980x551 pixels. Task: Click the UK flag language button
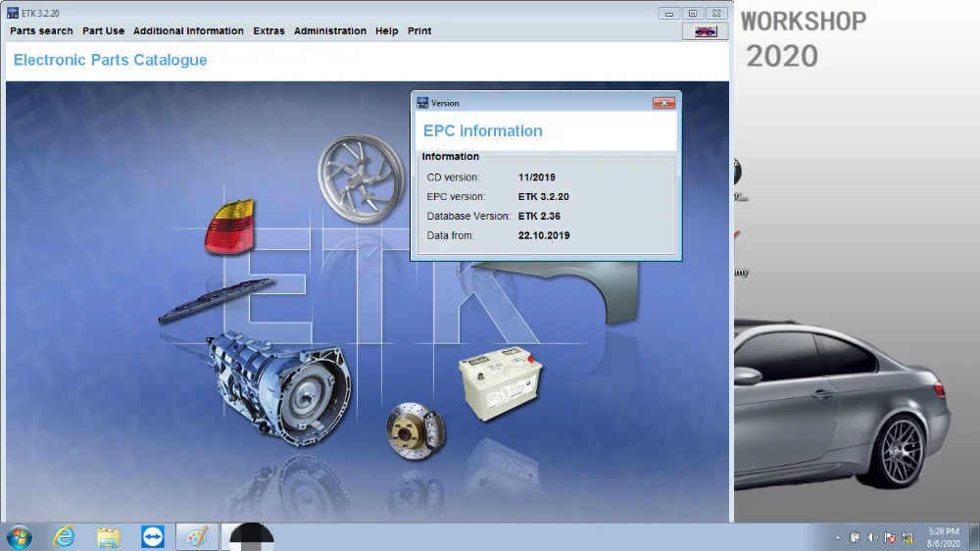(705, 31)
